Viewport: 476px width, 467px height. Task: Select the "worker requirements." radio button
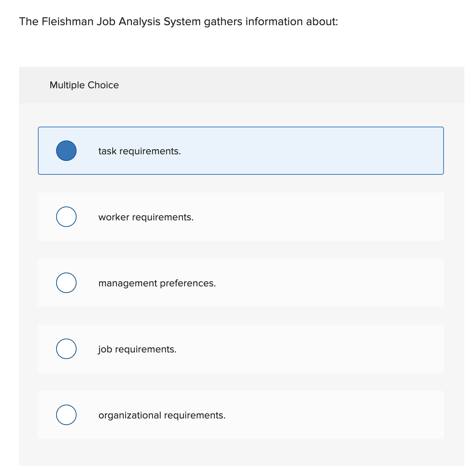66,217
